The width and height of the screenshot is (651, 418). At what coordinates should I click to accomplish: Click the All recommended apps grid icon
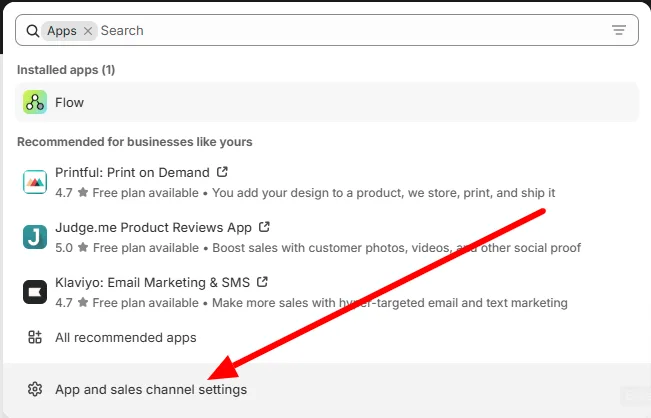pos(35,337)
